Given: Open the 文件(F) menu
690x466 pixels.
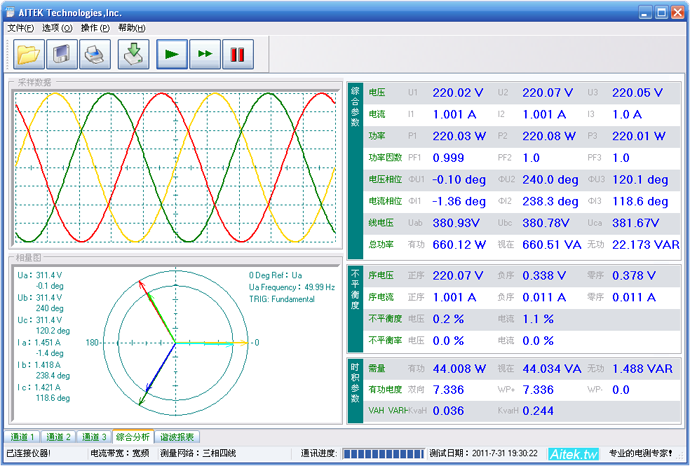Looking at the screenshot, I should pos(21,28).
